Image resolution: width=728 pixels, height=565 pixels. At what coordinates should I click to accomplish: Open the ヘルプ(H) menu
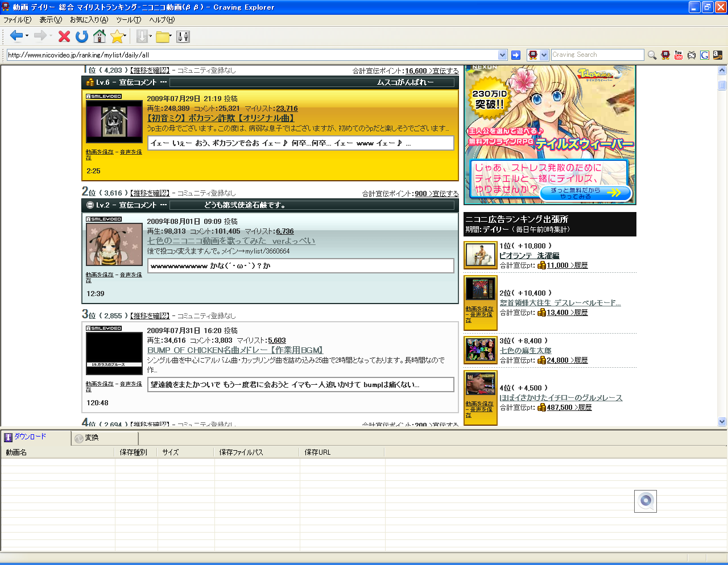pos(162,20)
